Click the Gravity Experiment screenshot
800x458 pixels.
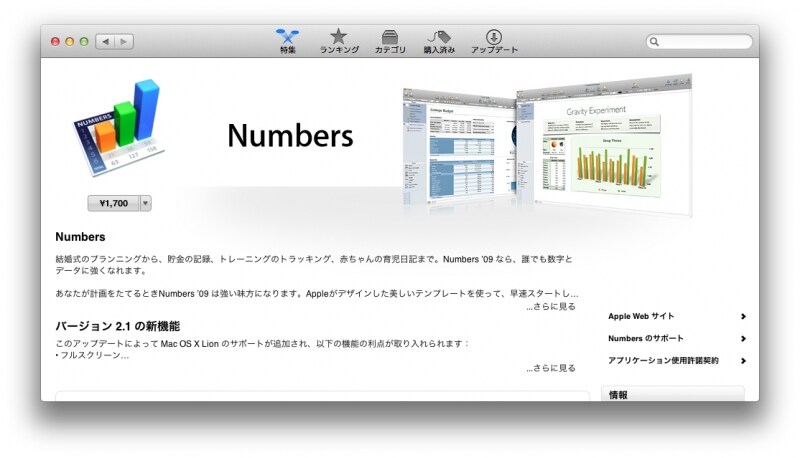coord(605,145)
